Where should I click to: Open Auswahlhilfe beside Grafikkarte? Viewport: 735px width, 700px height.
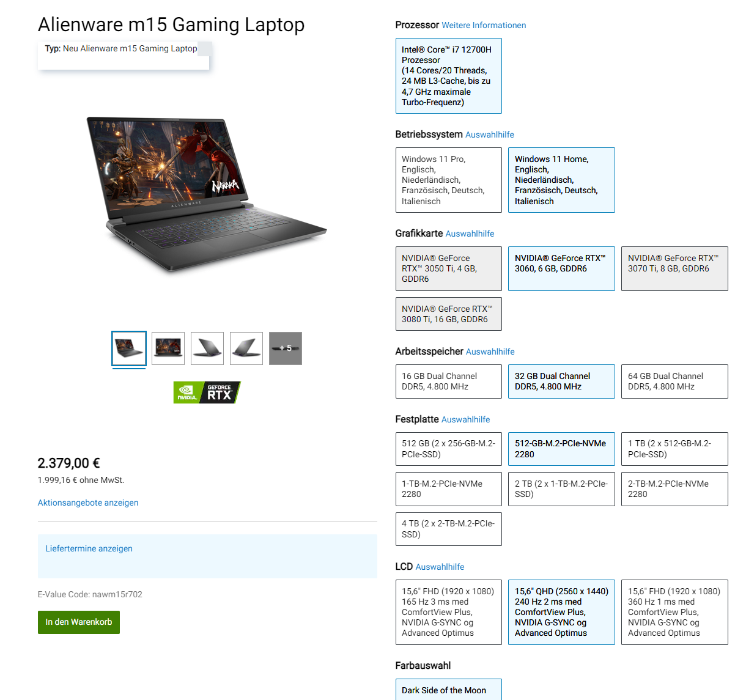[470, 234]
